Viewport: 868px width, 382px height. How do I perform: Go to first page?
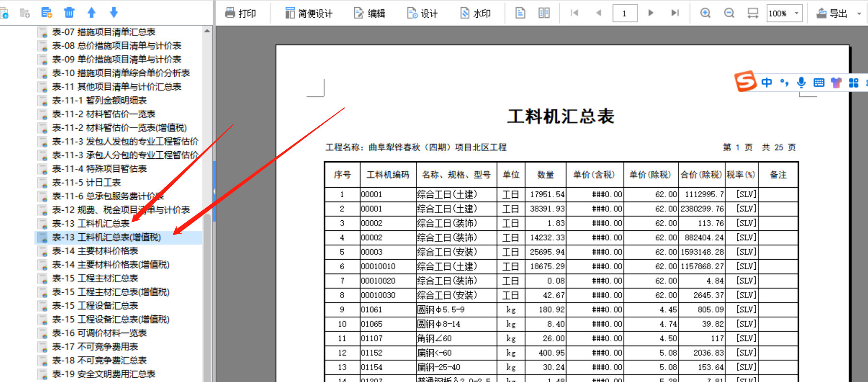575,13
